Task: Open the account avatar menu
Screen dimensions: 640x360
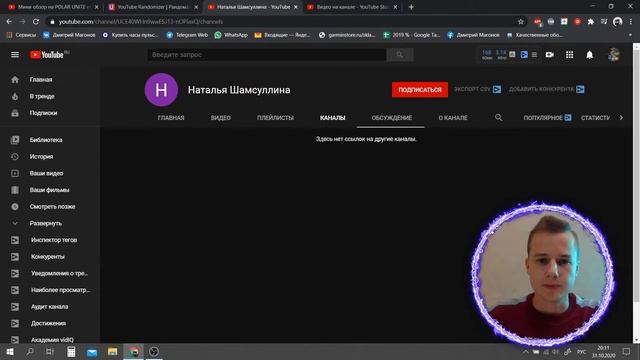Action: click(613, 55)
